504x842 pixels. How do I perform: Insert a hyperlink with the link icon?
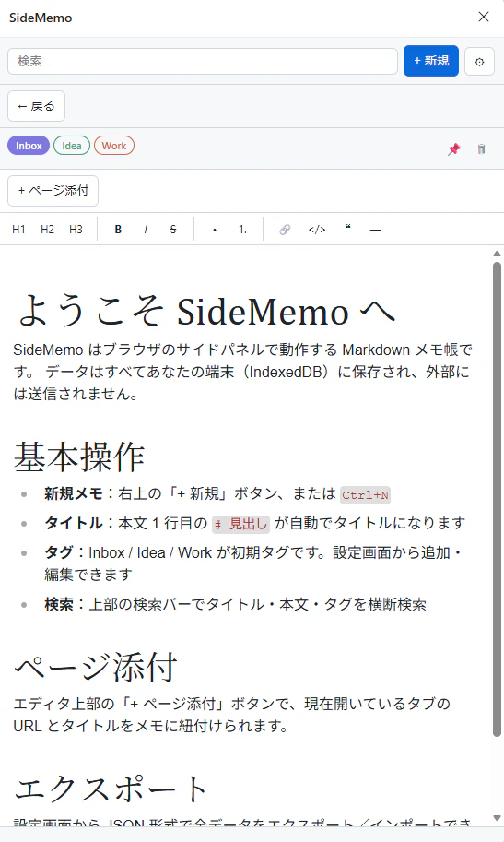[285, 230]
